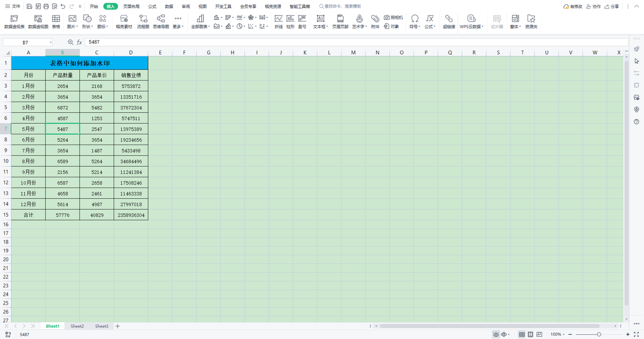Viewport: 644px width, 339px height.
Task: Open the help icon in right sidebar
Action: [x=636, y=121]
